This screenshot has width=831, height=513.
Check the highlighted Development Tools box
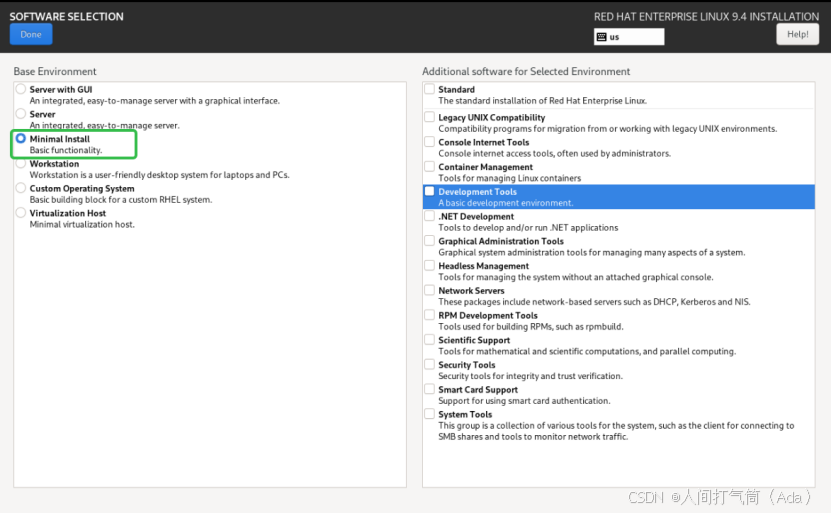429,191
